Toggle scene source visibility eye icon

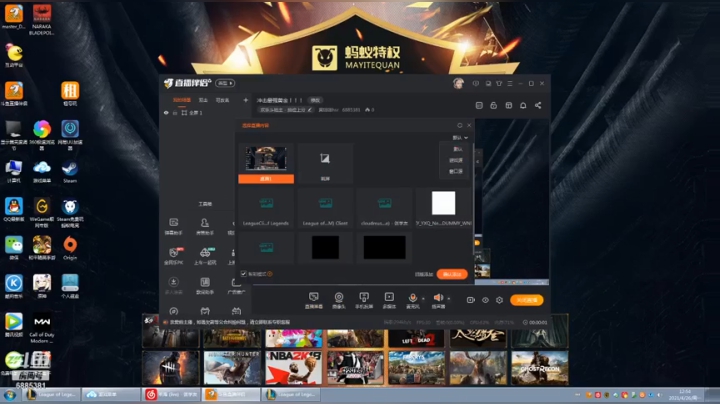(166, 112)
